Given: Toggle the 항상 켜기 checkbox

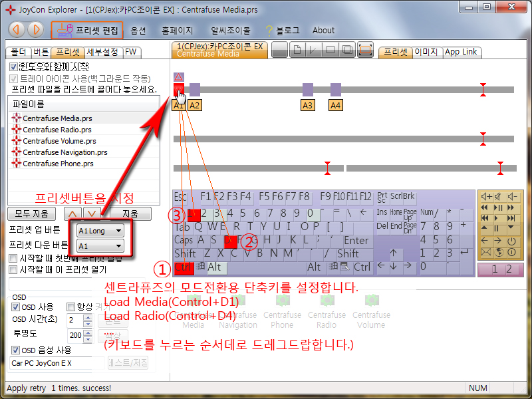Looking at the screenshot, I should pos(70,307).
